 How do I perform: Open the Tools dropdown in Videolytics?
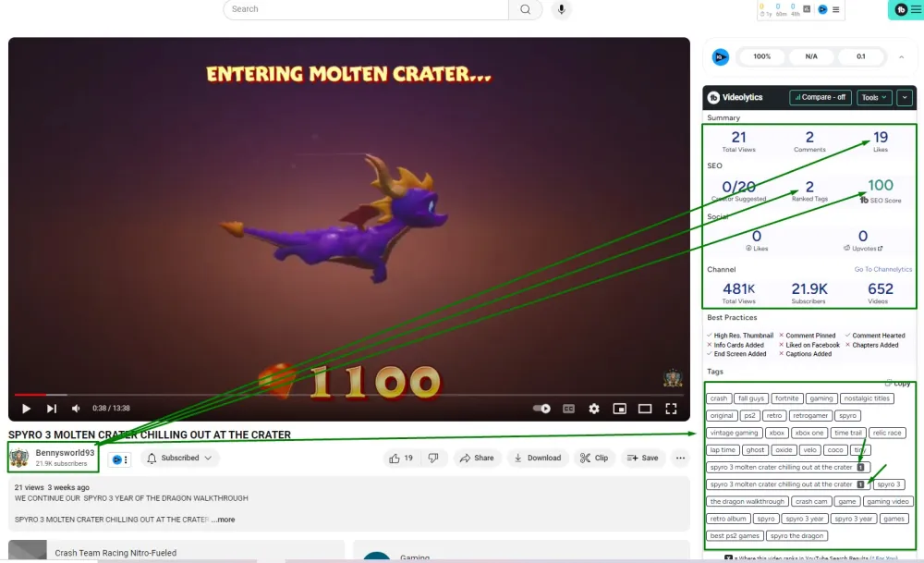874,97
